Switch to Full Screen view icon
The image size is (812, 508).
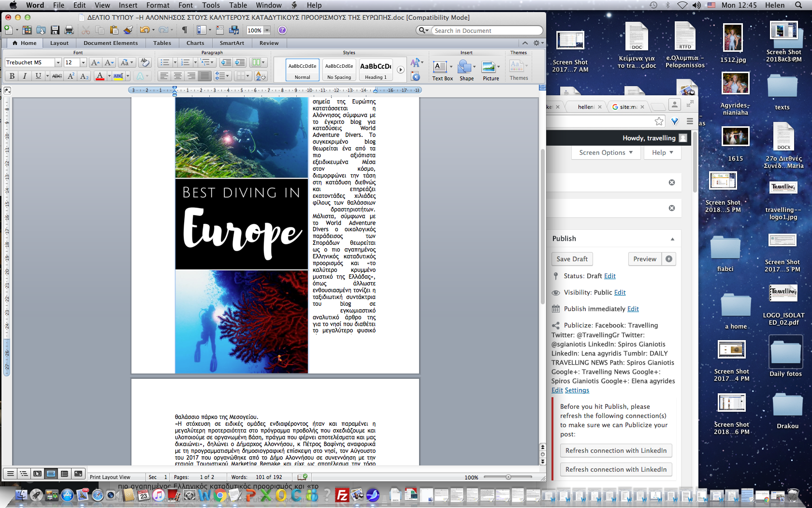(x=78, y=474)
